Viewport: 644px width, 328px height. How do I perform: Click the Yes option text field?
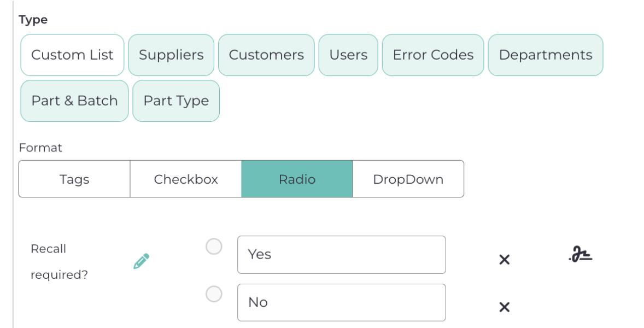coord(341,255)
